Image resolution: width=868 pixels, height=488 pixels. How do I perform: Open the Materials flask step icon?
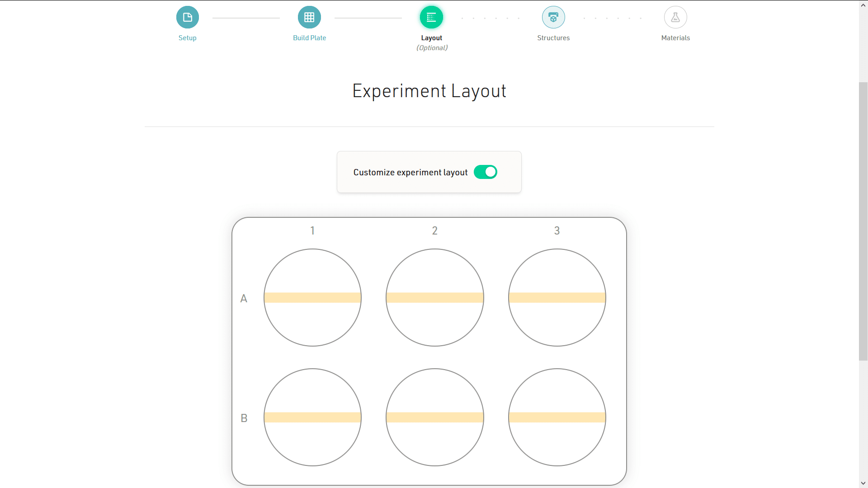675,17
